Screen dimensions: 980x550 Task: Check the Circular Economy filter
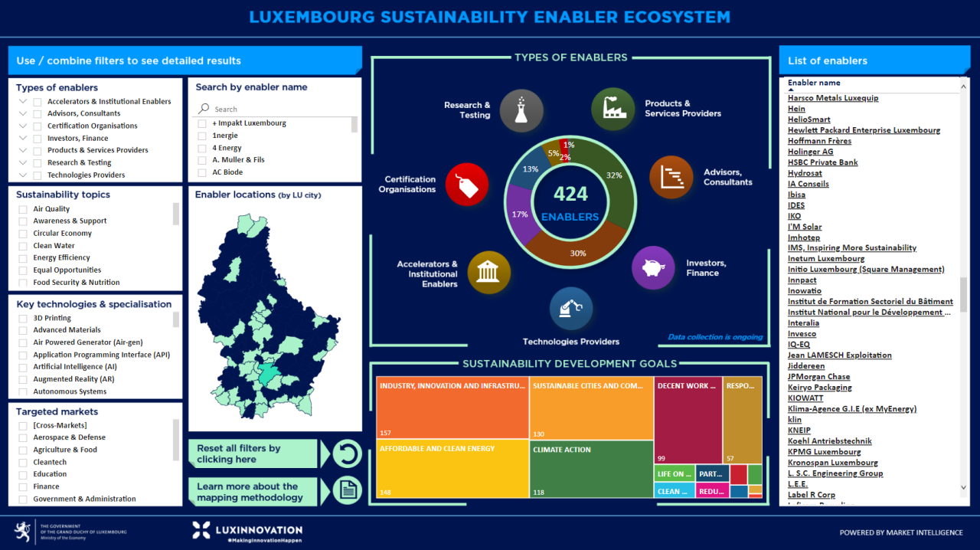point(23,233)
